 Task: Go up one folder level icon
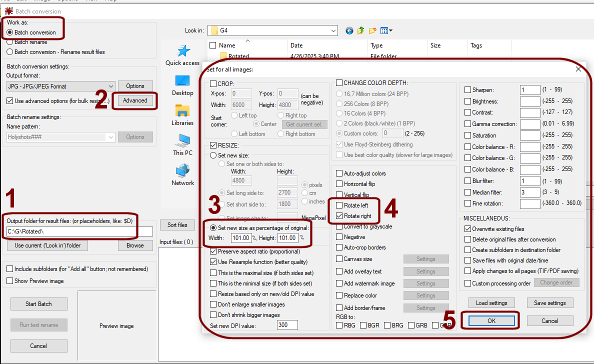pyautogui.click(x=360, y=30)
